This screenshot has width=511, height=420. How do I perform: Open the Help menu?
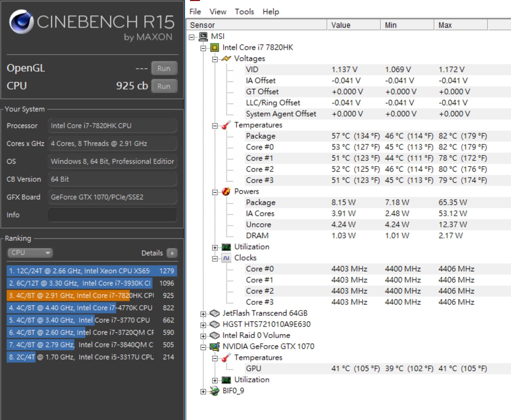tap(271, 12)
